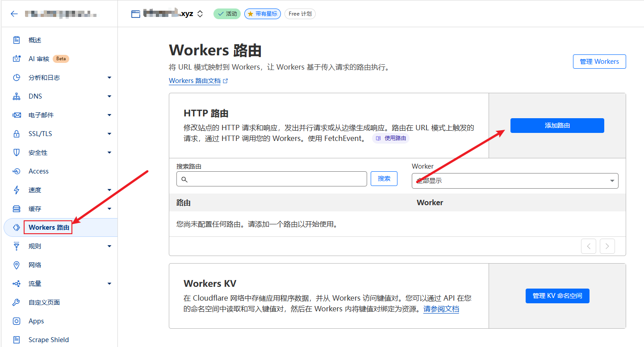Image resolution: width=644 pixels, height=347 pixels.
Task: Open the Workers 路由文档 link
Action: point(195,81)
